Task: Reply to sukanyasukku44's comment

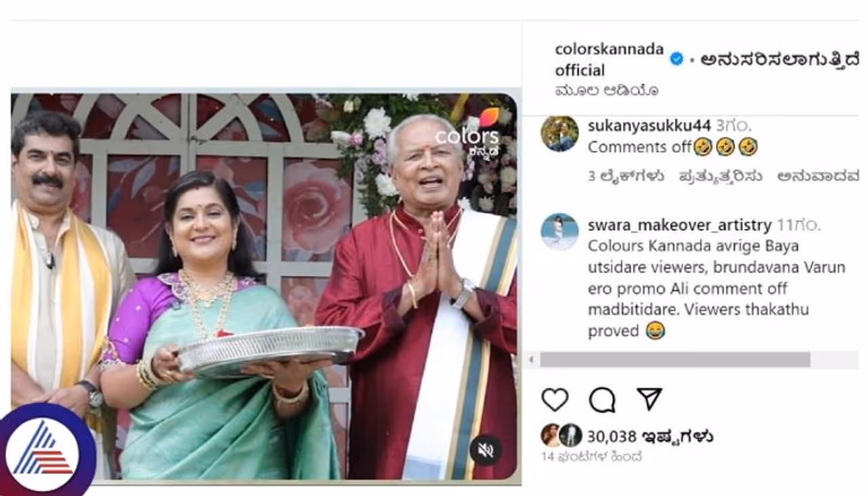Action: click(720, 176)
